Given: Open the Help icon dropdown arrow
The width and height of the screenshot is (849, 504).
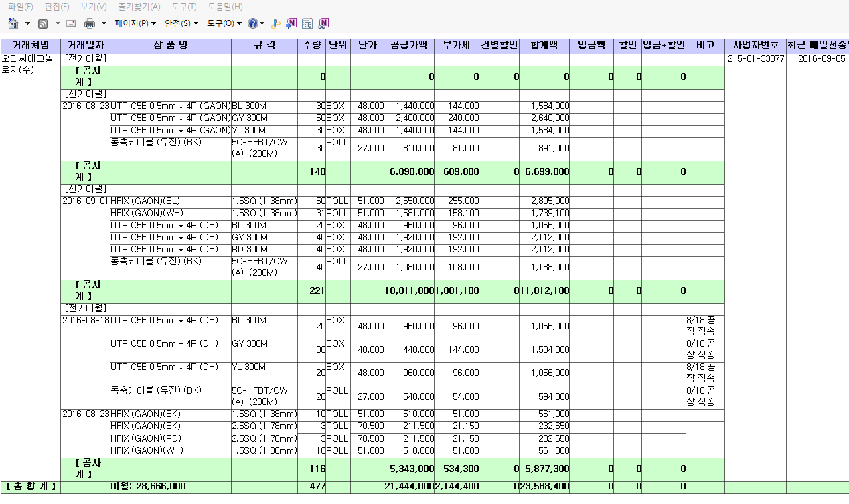Looking at the screenshot, I should (x=262, y=23).
